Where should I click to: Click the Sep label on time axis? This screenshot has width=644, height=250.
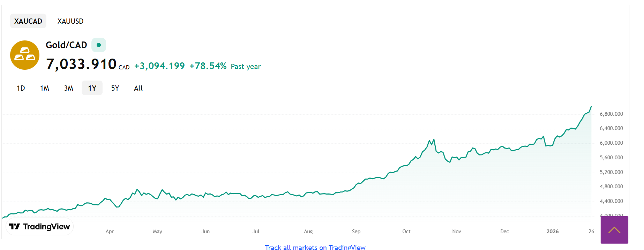(356, 232)
